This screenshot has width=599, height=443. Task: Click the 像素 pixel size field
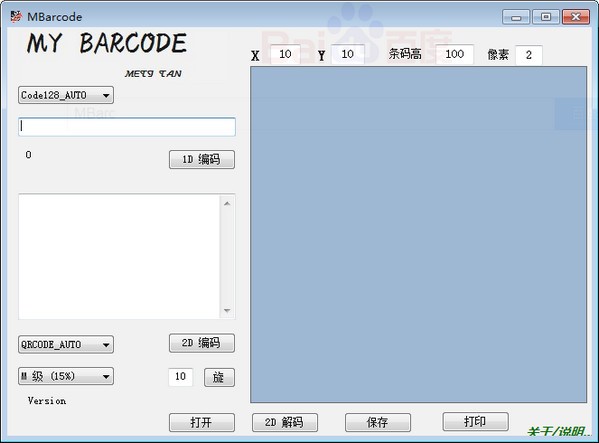(529, 55)
